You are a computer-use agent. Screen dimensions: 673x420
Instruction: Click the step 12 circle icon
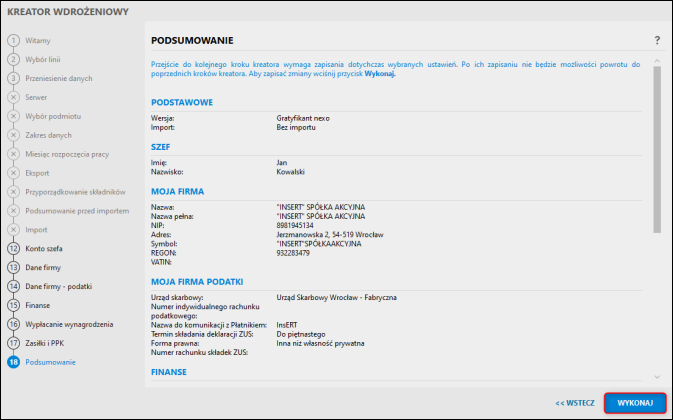click(13, 248)
